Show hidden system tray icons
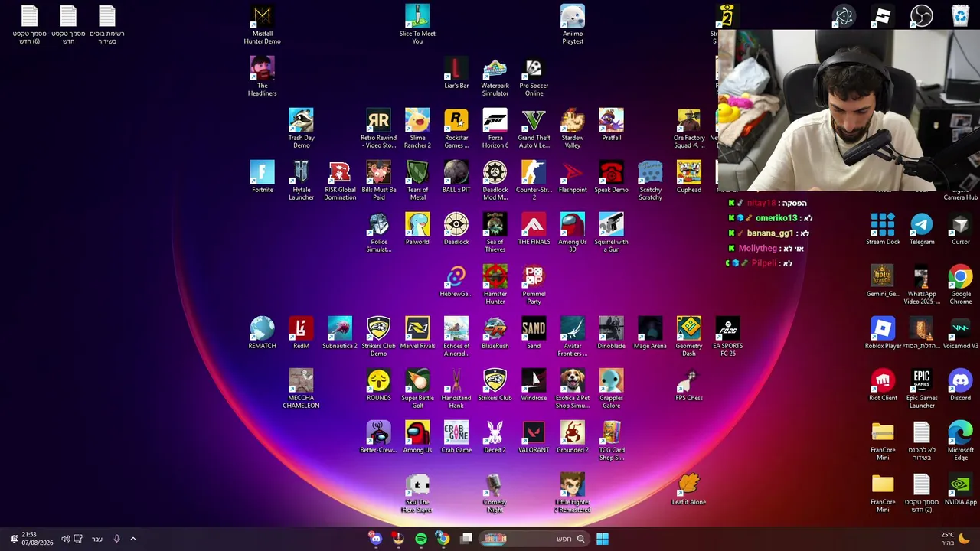Image resolution: width=980 pixels, height=551 pixels. (132, 539)
